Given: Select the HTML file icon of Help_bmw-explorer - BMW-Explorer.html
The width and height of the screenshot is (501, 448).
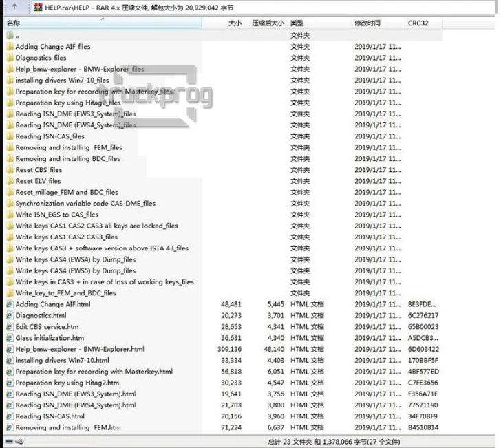Looking at the screenshot, I should [10, 349].
